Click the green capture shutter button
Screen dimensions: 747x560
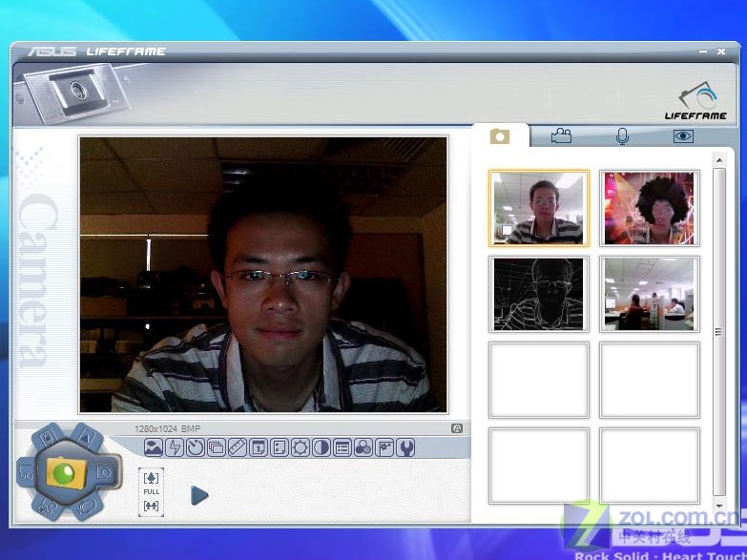(66, 472)
